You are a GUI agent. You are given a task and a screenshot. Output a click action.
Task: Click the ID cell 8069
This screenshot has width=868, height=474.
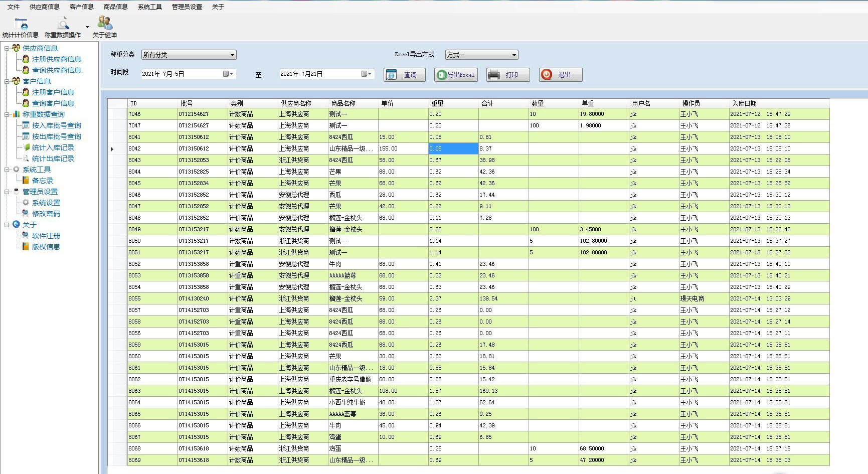coord(152,460)
